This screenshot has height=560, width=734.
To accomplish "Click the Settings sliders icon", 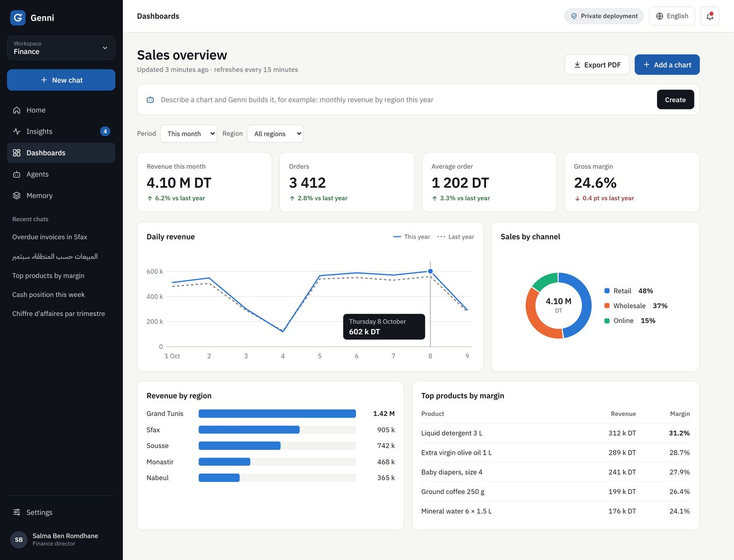I will pyautogui.click(x=17, y=512).
